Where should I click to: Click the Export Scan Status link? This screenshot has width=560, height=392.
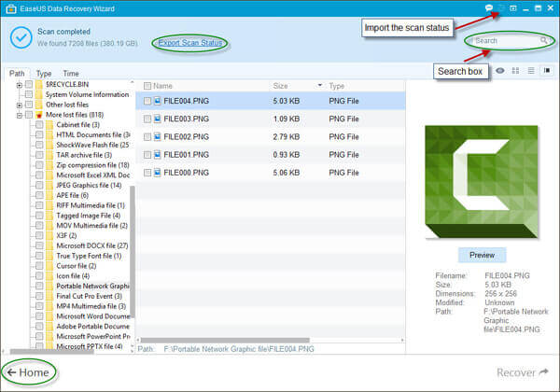point(190,43)
